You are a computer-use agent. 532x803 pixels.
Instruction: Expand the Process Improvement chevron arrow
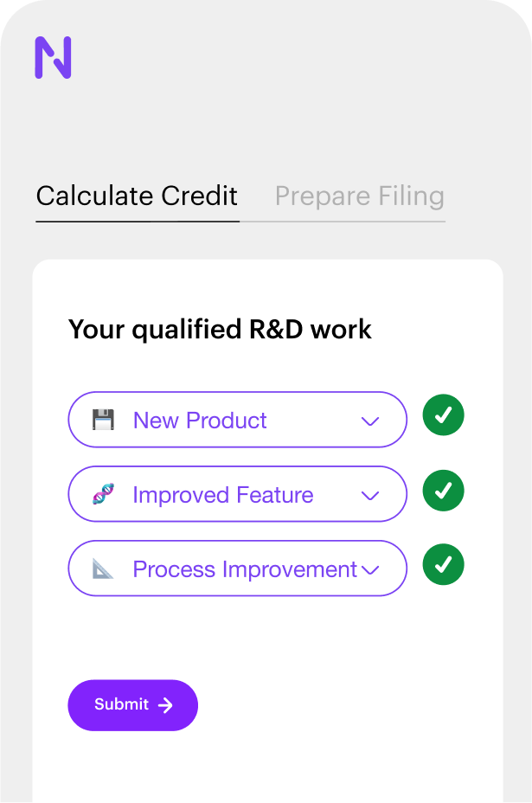coord(370,570)
